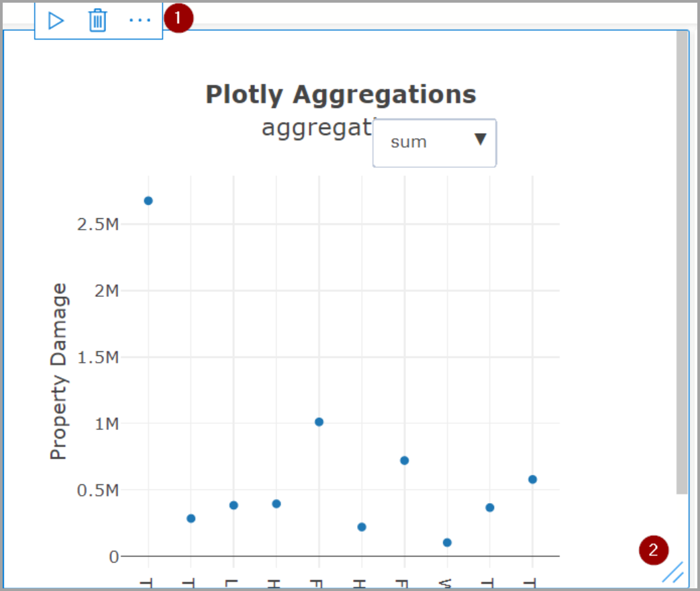
Task: Select the highest data point above 2.5M
Action: pos(148,201)
